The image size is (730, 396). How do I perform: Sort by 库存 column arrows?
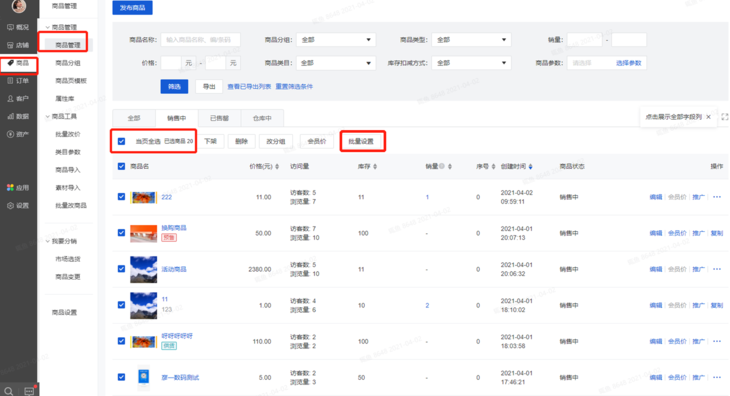tap(375, 166)
